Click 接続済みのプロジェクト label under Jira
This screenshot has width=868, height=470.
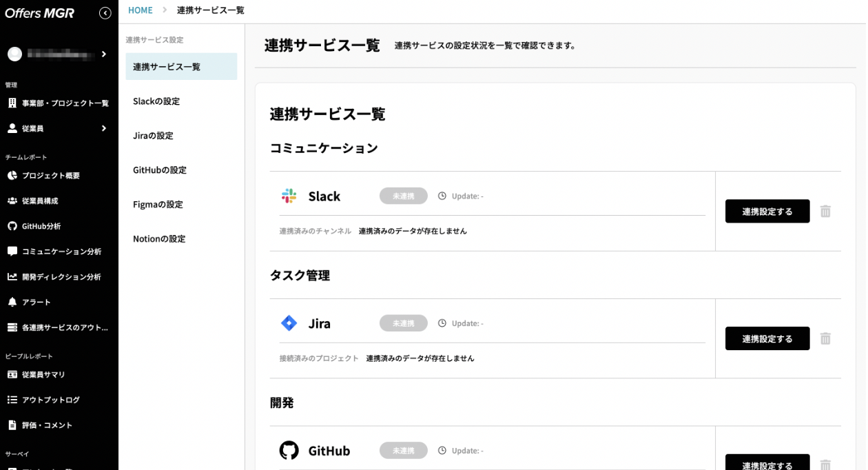[319, 358]
